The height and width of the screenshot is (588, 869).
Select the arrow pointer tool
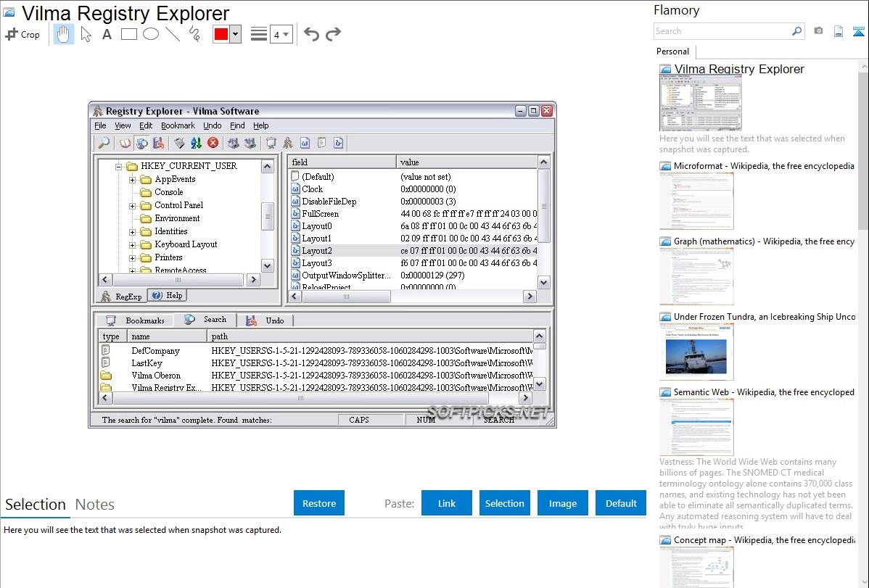[x=86, y=34]
